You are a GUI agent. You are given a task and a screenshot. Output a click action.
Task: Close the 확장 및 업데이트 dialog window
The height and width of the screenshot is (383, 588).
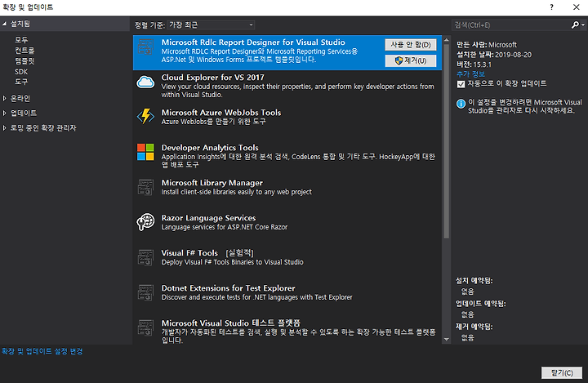coord(577,7)
